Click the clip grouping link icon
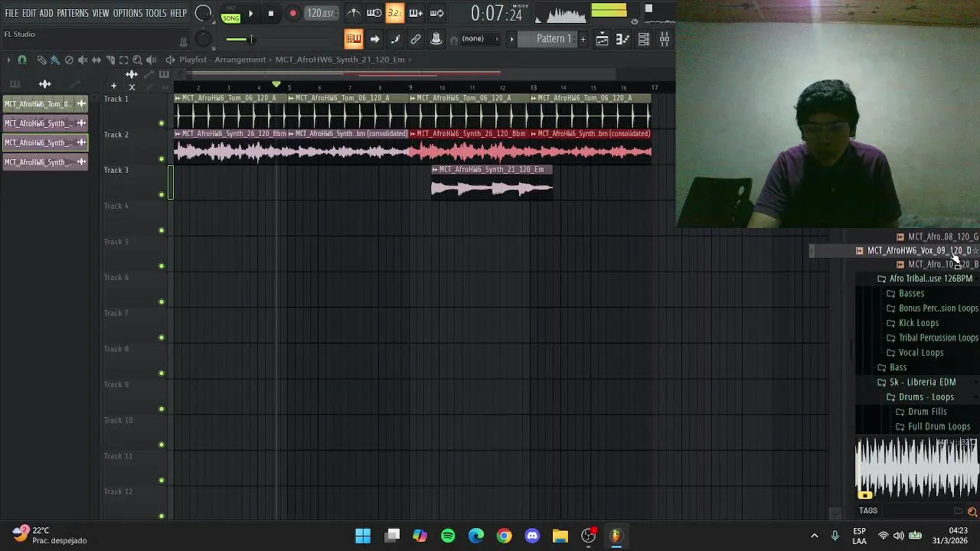Screen dimensions: 980x551 point(416,39)
